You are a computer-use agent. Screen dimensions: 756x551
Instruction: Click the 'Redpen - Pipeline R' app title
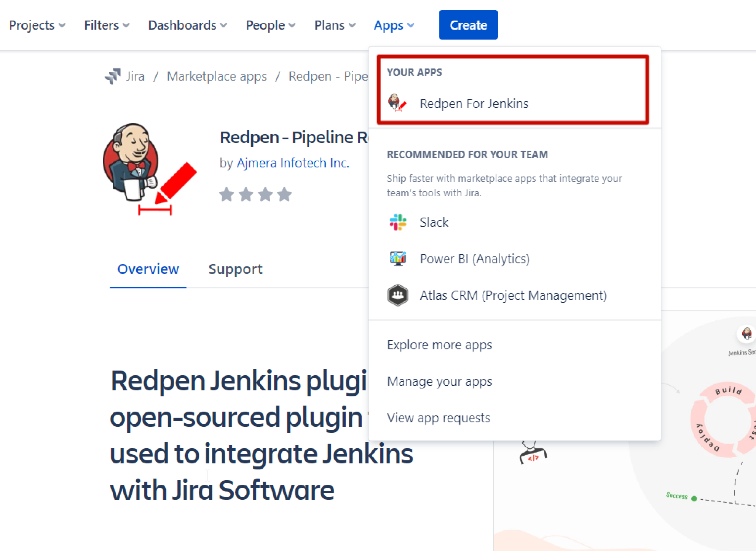coord(294,137)
